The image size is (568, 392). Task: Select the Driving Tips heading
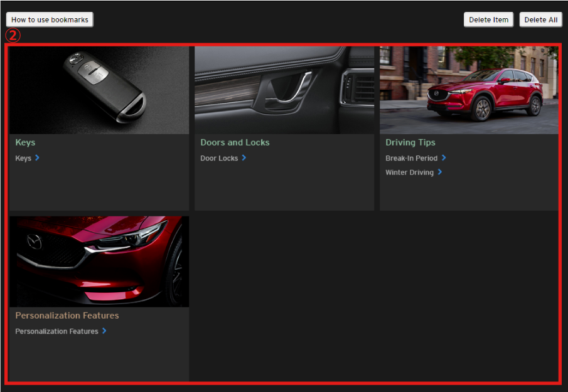(410, 142)
